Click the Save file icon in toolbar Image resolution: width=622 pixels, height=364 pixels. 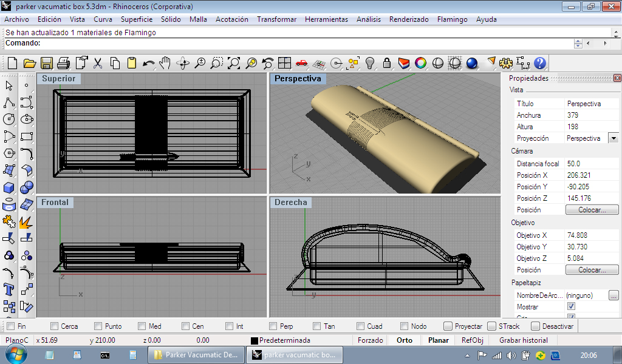pos(46,63)
